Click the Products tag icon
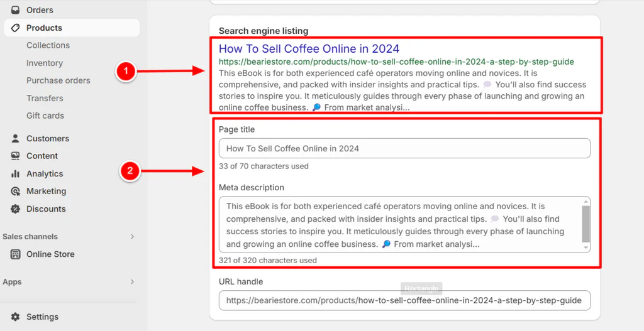644x331 pixels. point(15,28)
